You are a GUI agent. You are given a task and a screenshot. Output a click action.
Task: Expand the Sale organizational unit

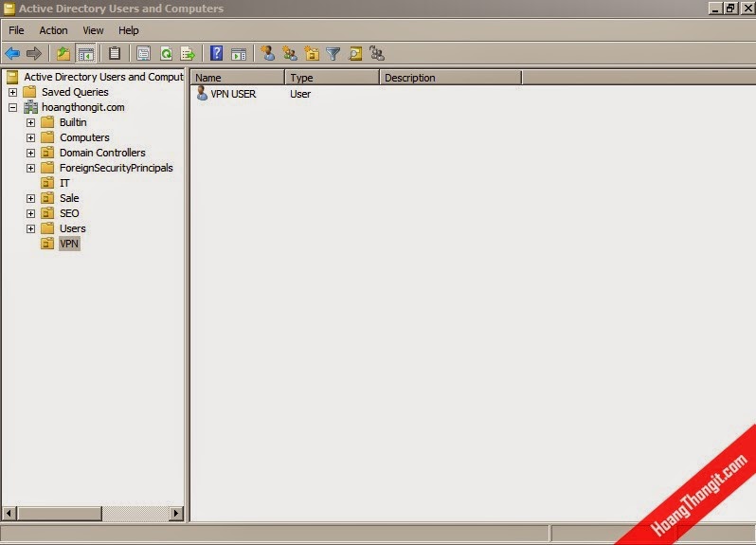pyautogui.click(x=30, y=198)
